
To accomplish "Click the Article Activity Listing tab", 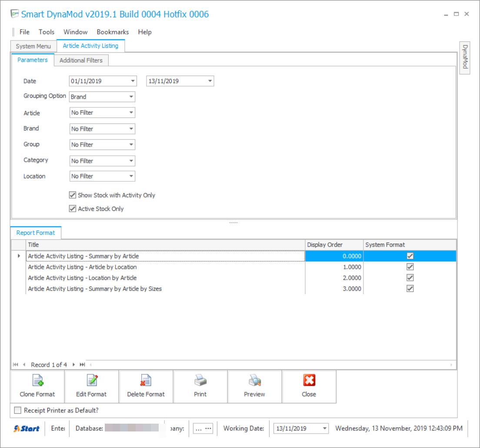I will (90, 46).
